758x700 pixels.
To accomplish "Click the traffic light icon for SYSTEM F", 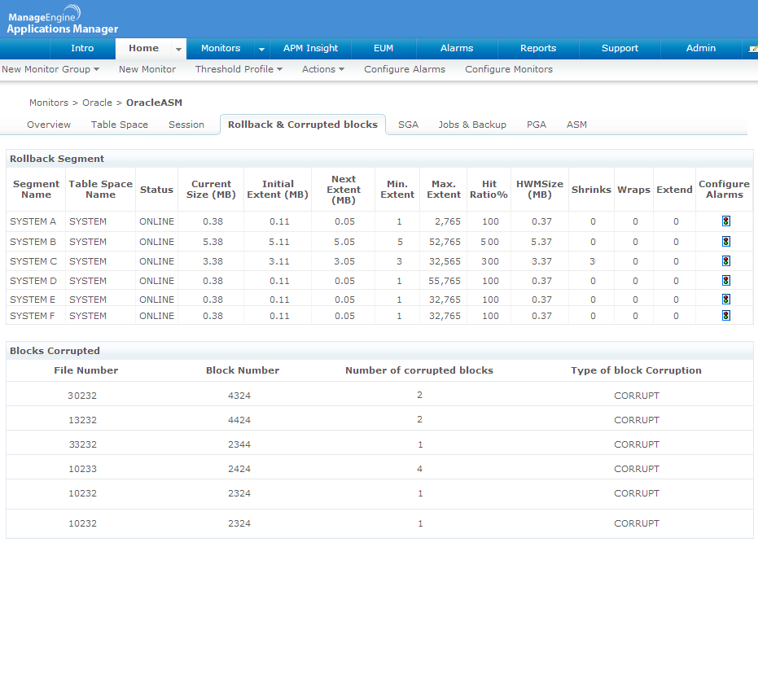I will click(x=725, y=316).
